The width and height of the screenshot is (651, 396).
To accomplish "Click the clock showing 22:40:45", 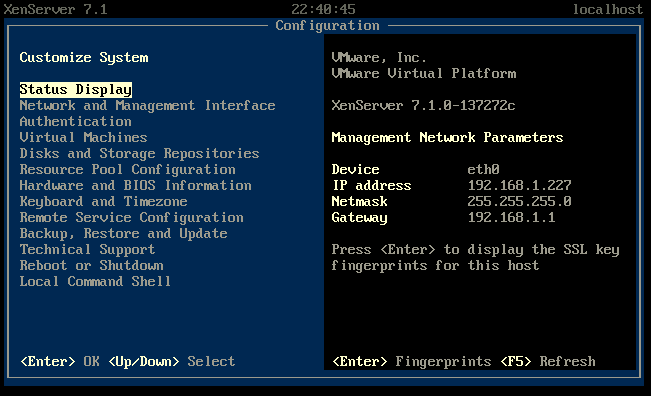I will tap(323, 10).
